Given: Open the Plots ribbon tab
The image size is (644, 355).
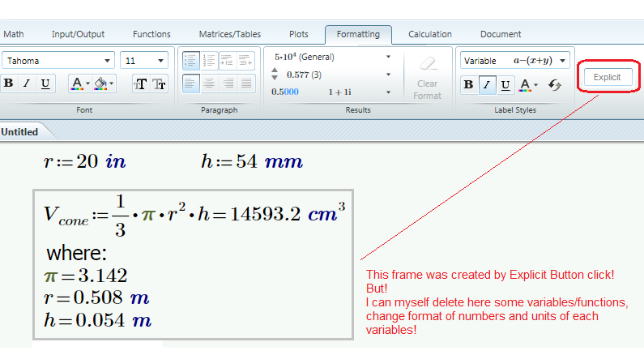Looking at the screenshot, I should tap(299, 34).
